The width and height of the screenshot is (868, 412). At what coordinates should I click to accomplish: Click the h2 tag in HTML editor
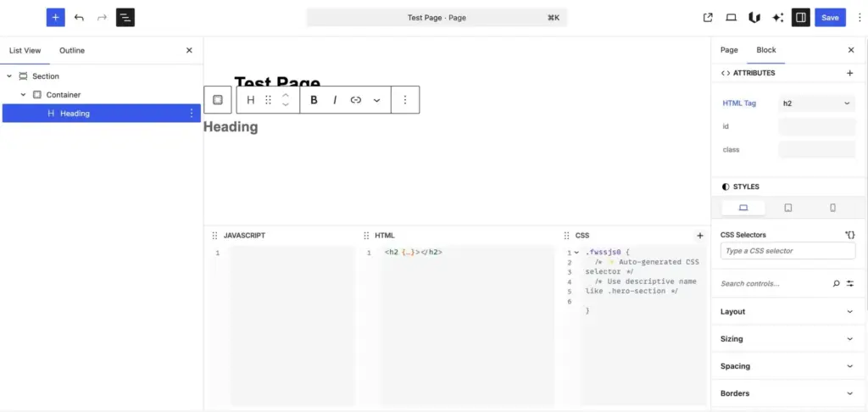392,252
